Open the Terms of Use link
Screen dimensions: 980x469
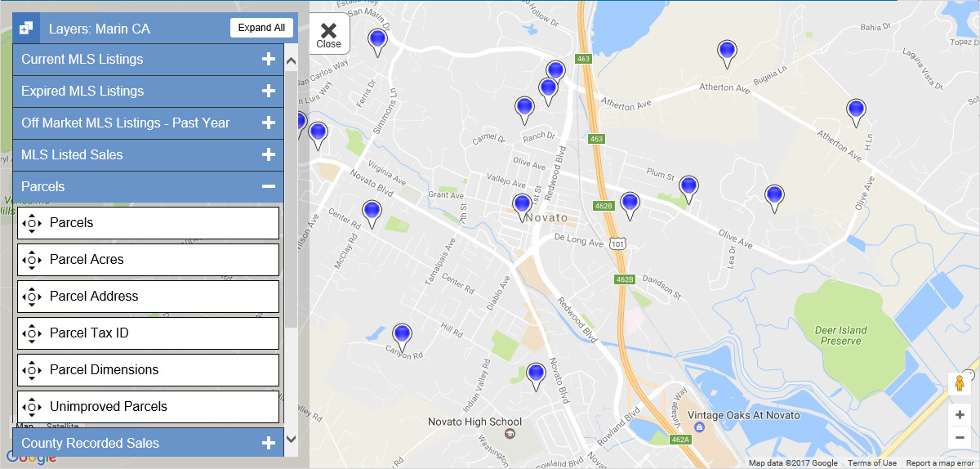[x=871, y=463]
